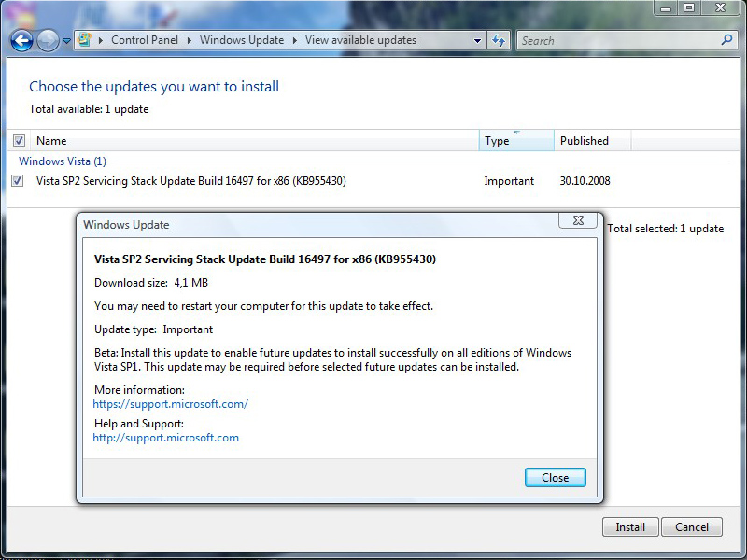The image size is (747, 560).
Task: Minimize the Windows Update window
Action: (666, 8)
